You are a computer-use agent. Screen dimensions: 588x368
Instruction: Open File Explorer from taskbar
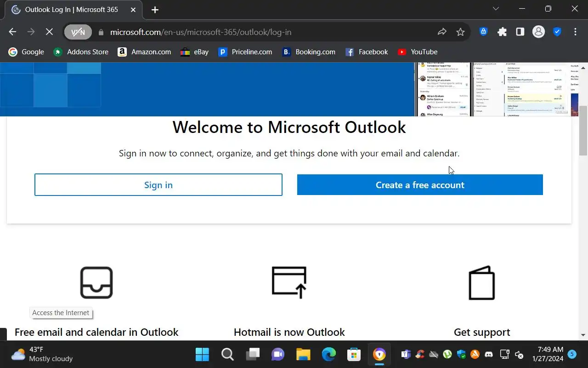coord(303,354)
